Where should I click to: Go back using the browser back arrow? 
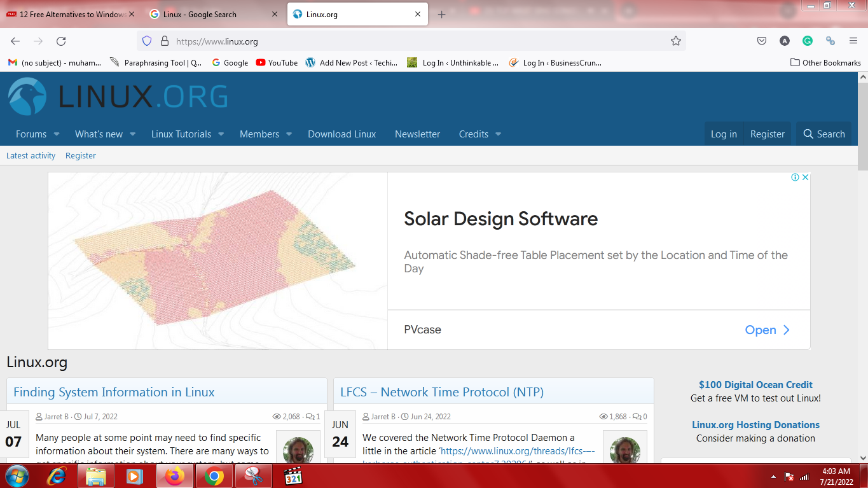point(15,41)
